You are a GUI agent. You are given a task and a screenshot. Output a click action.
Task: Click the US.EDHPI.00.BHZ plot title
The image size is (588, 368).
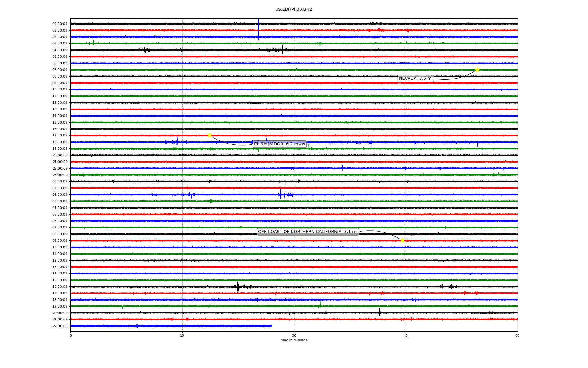click(293, 10)
